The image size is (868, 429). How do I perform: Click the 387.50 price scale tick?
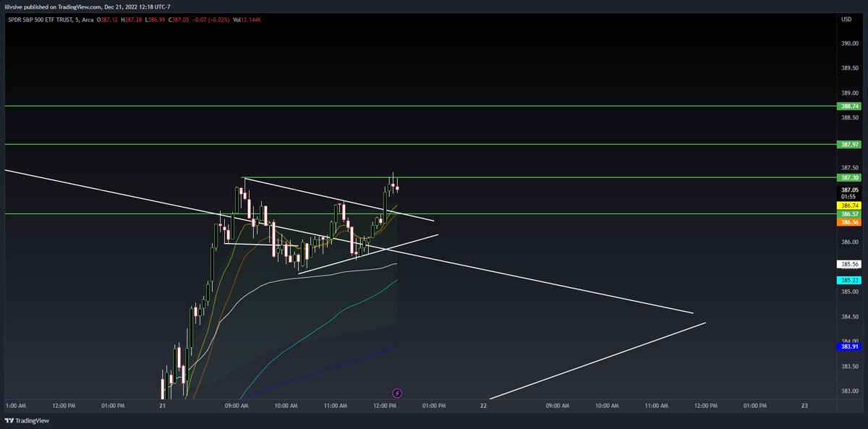pyautogui.click(x=849, y=168)
